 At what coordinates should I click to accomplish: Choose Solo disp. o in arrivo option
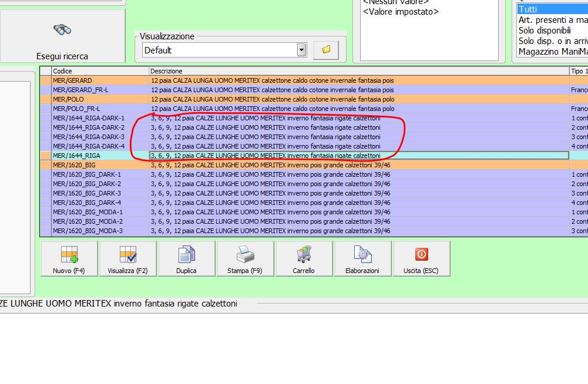(x=552, y=41)
